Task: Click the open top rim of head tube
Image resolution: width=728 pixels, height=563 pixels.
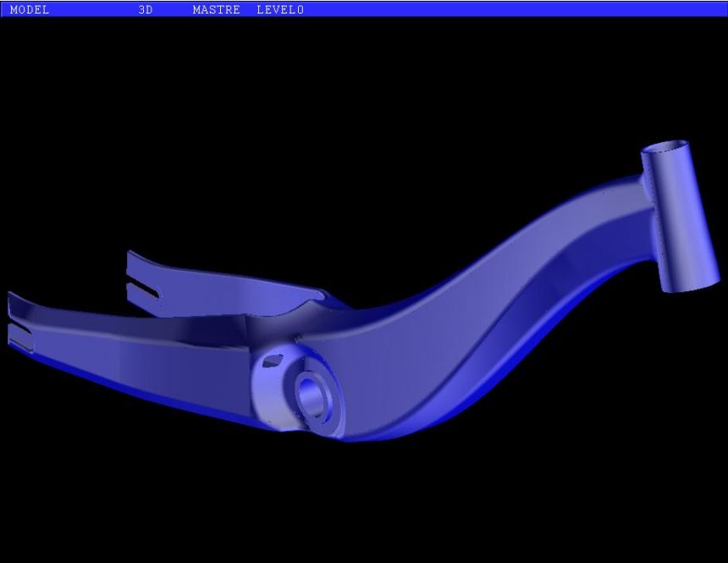Action: tap(666, 148)
